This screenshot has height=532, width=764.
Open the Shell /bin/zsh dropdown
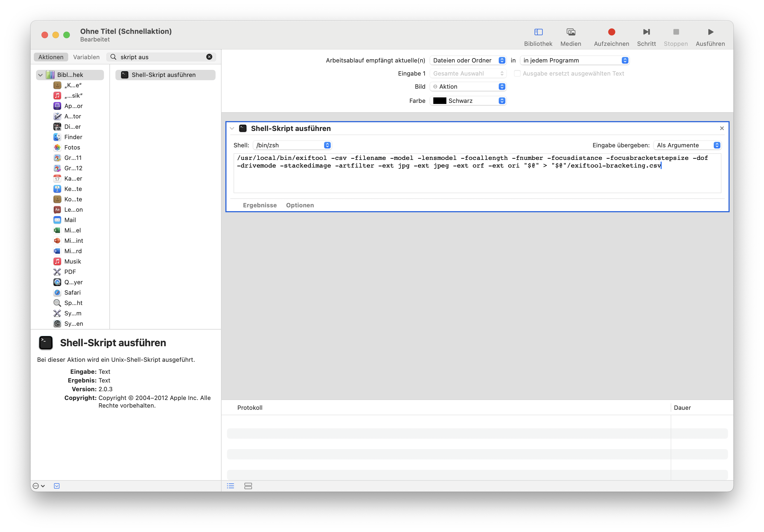click(292, 145)
